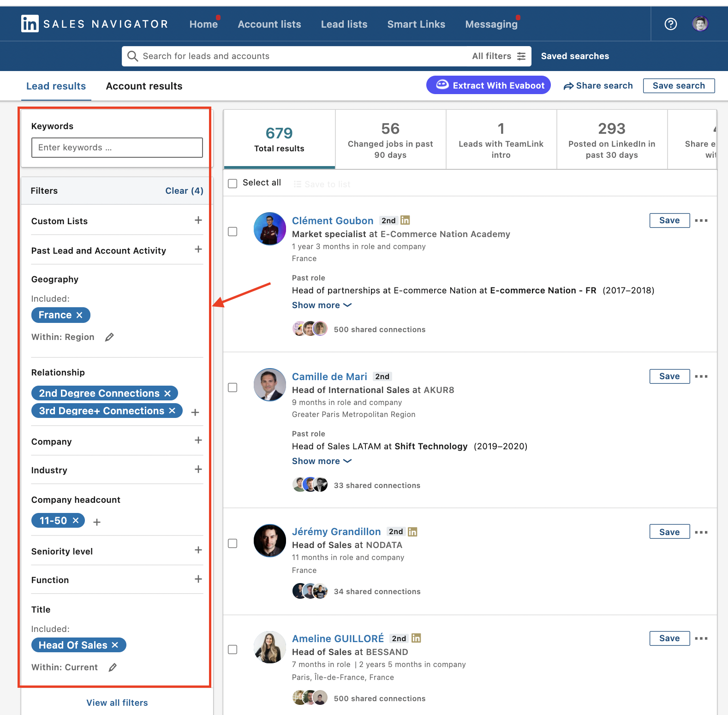728x715 pixels.
Task: Open more options for Clément Goubon
Action: pos(701,220)
